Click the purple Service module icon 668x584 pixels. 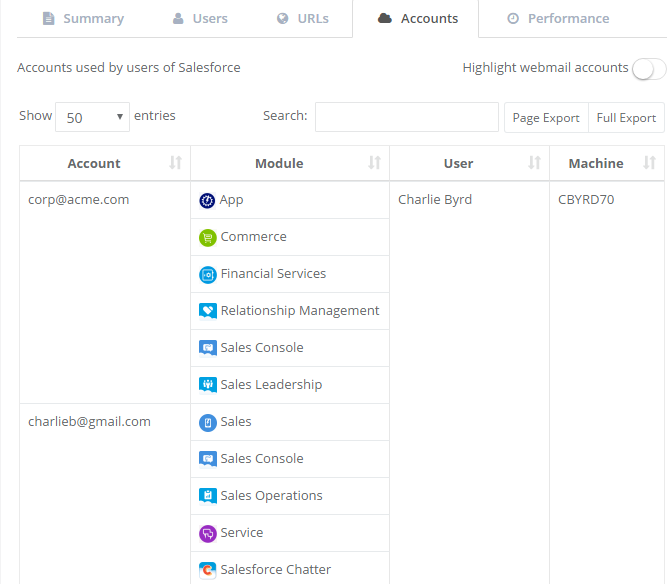tap(207, 533)
